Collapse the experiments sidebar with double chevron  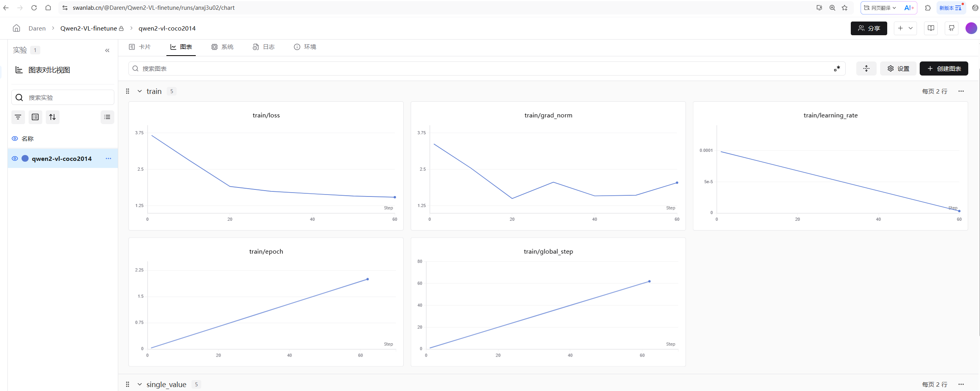tap(107, 50)
